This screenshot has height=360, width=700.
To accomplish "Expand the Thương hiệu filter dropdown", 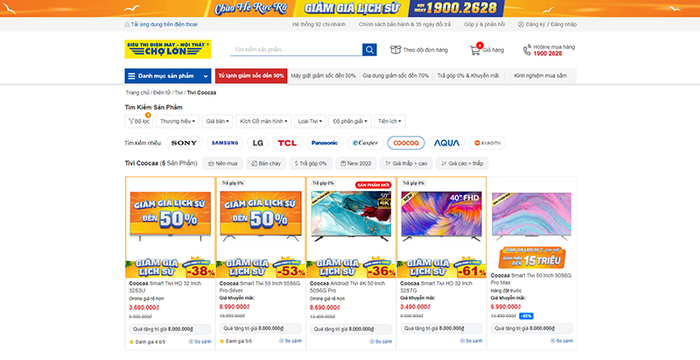I will click(x=177, y=121).
